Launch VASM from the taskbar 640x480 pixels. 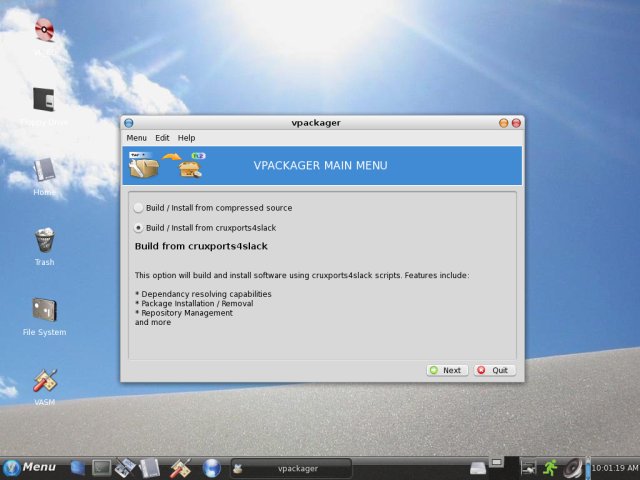coord(180,468)
